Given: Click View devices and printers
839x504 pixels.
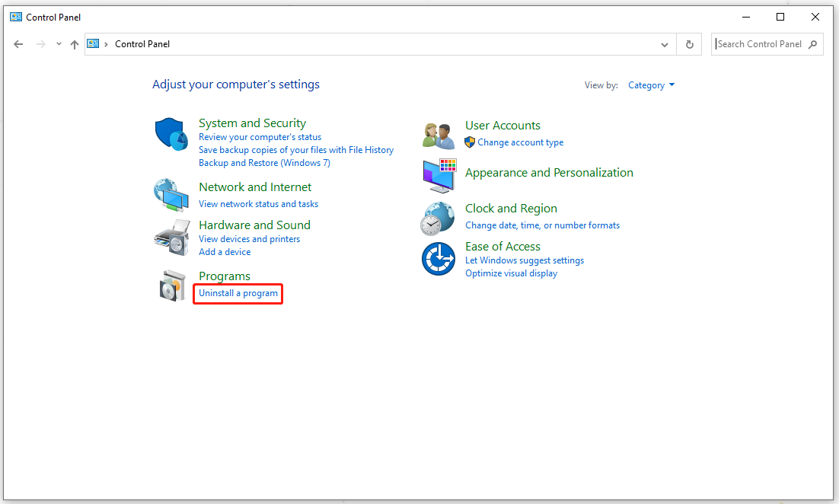Looking at the screenshot, I should 250,238.
